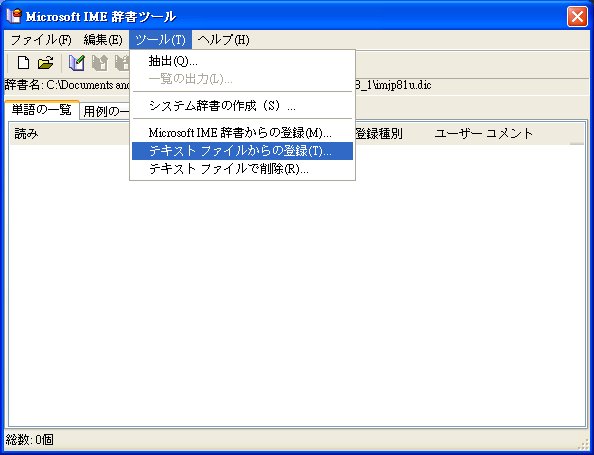
Task: Click the resize grip in status bar corner
Action: [x=582, y=444]
